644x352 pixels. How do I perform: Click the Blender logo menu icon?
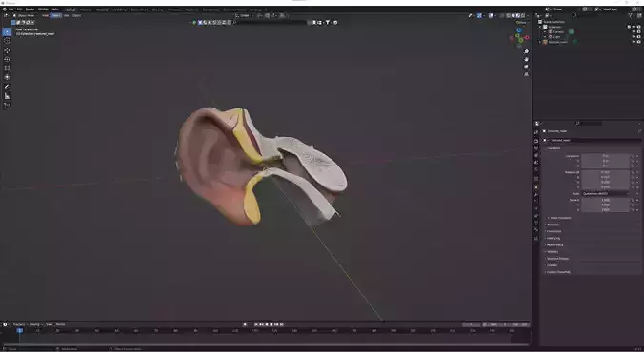click(5, 9)
